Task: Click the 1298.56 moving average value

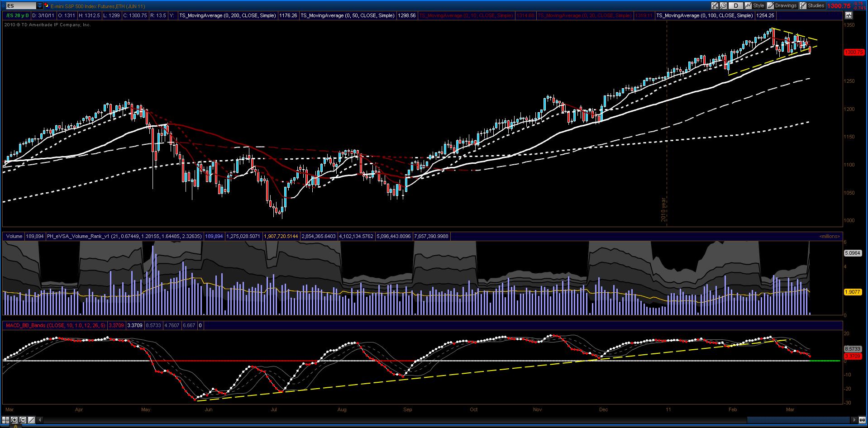Action: click(406, 15)
